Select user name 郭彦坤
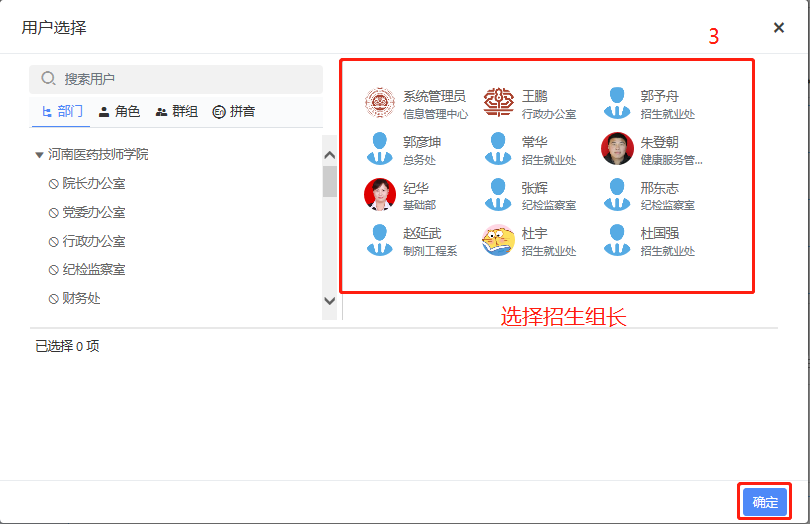Screen dimensions: 810x524 pyautogui.click(x=422, y=142)
